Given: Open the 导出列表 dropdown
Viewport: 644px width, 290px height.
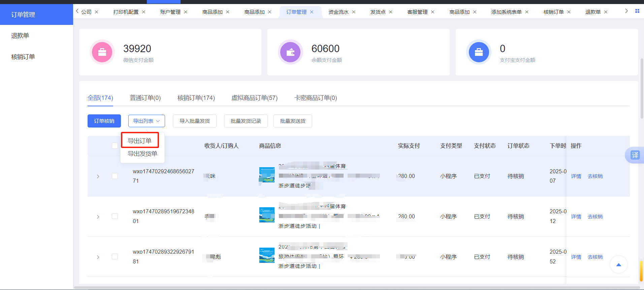Looking at the screenshot, I should pos(147,121).
